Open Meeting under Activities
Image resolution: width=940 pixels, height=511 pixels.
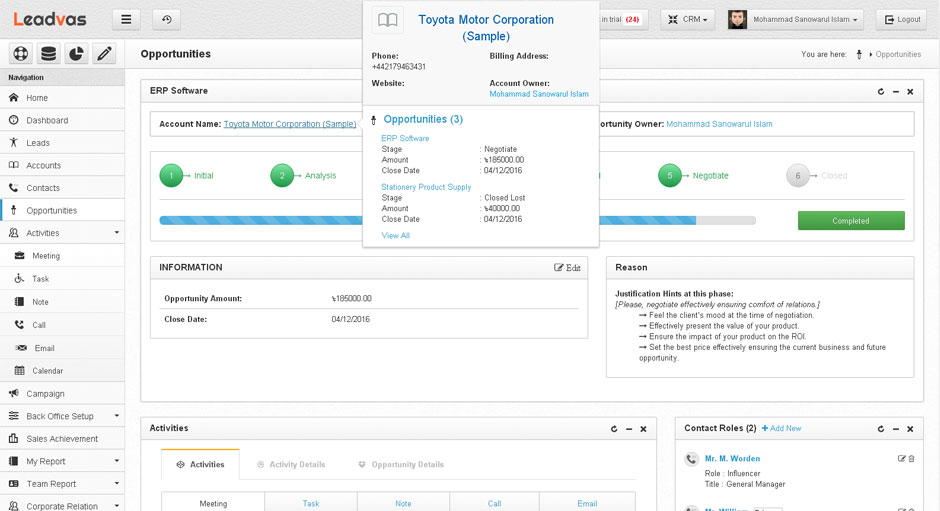pyautogui.click(x=62, y=256)
